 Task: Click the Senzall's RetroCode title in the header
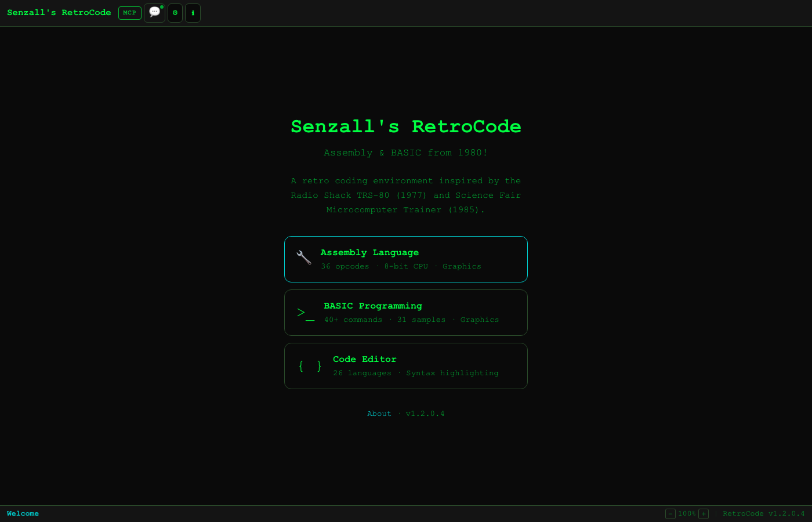click(59, 12)
